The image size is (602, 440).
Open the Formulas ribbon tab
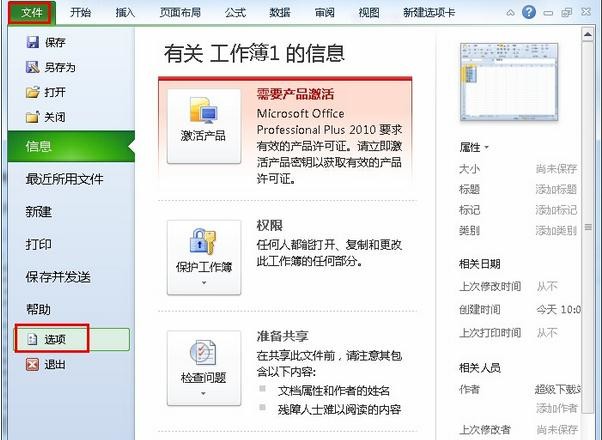tap(236, 13)
